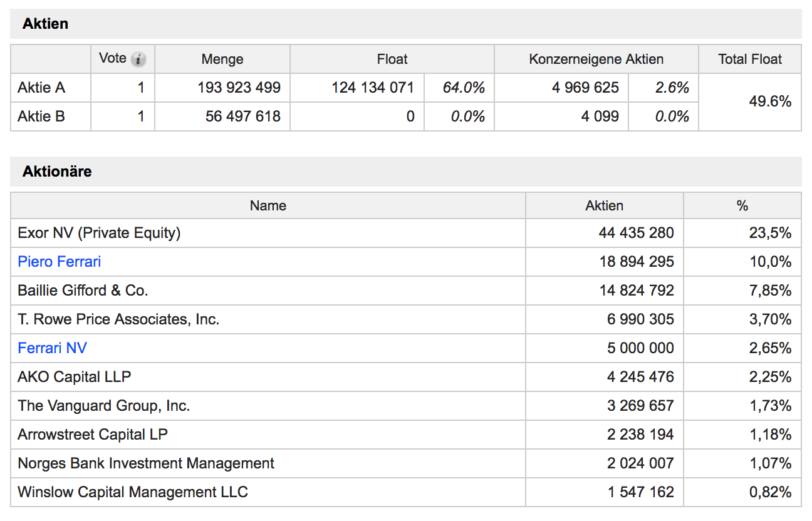Click Norges Bank Investment Management
Image resolution: width=812 pixels, height=521 pixels.
click(146, 463)
